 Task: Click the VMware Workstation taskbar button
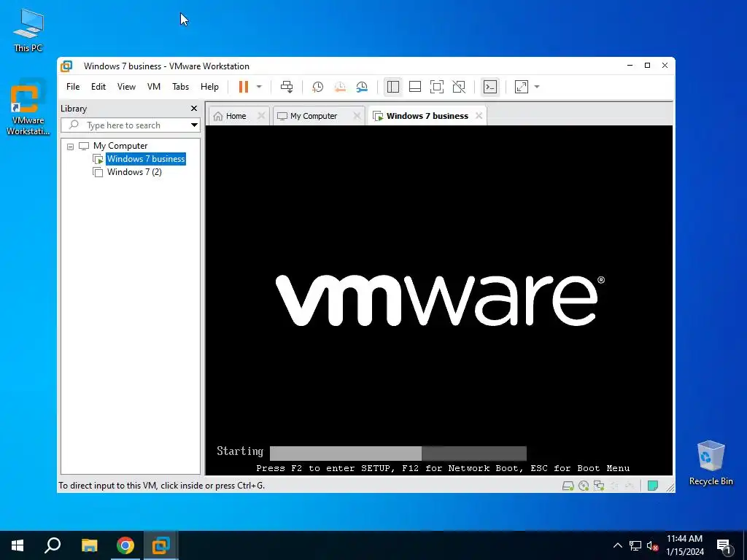[x=161, y=545]
